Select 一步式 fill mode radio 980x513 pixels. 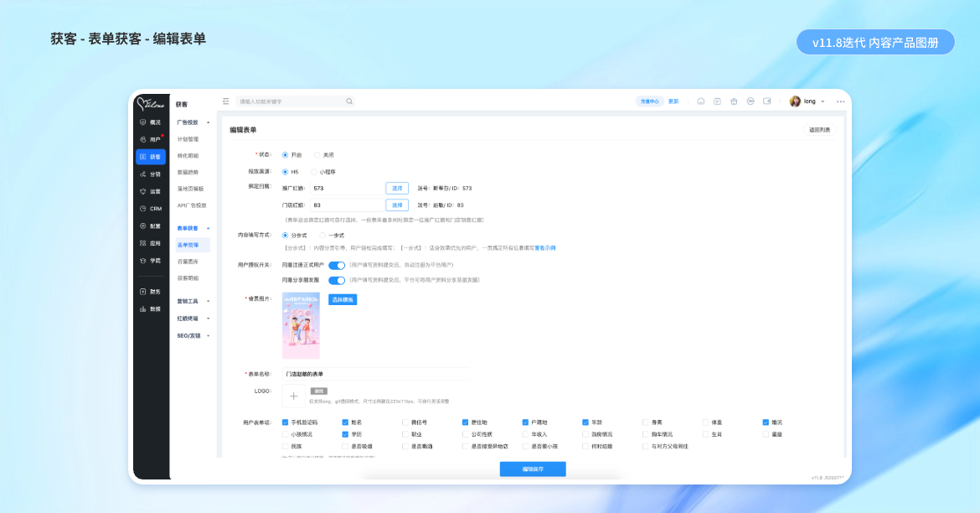click(322, 236)
